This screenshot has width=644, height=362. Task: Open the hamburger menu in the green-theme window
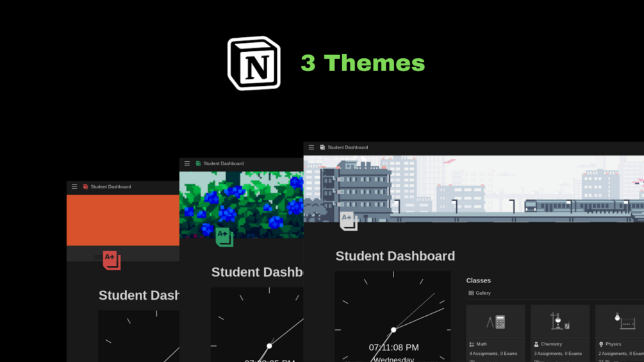[187, 163]
